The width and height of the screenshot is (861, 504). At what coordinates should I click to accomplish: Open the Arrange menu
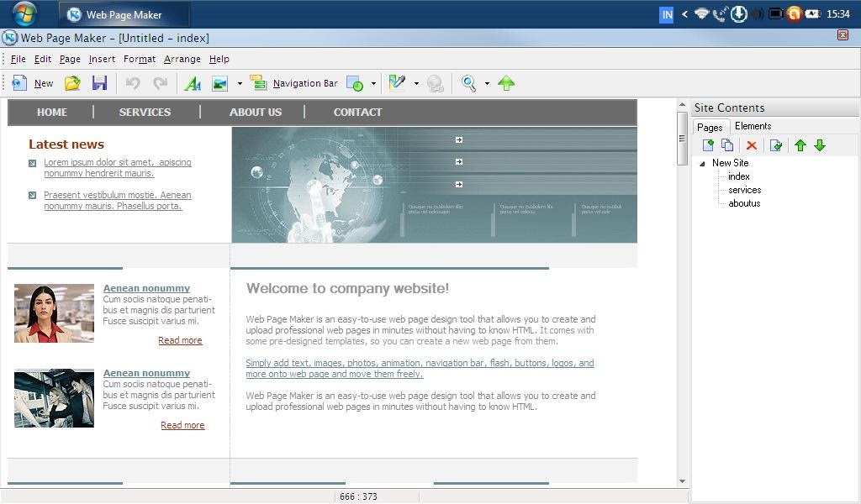coord(182,59)
